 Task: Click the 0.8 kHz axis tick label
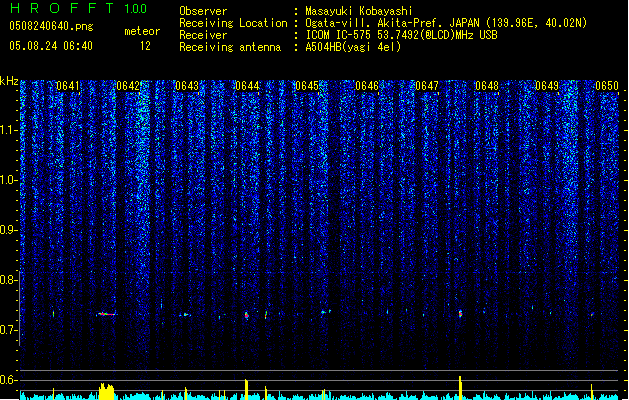tap(8, 280)
